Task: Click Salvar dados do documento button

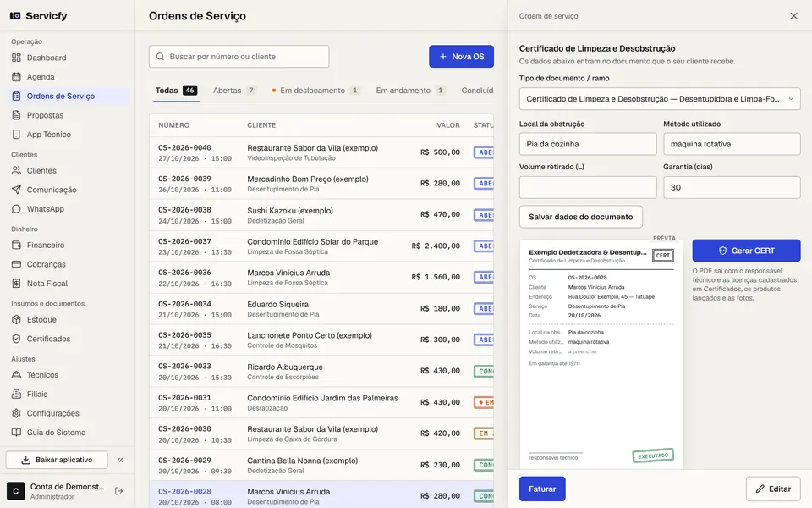Action: tap(580, 217)
